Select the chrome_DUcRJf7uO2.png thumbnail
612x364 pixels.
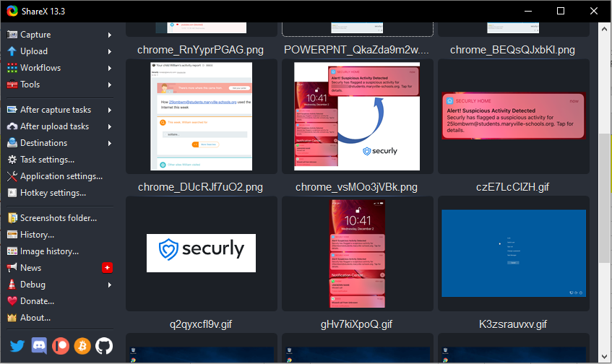click(x=202, y=116)
